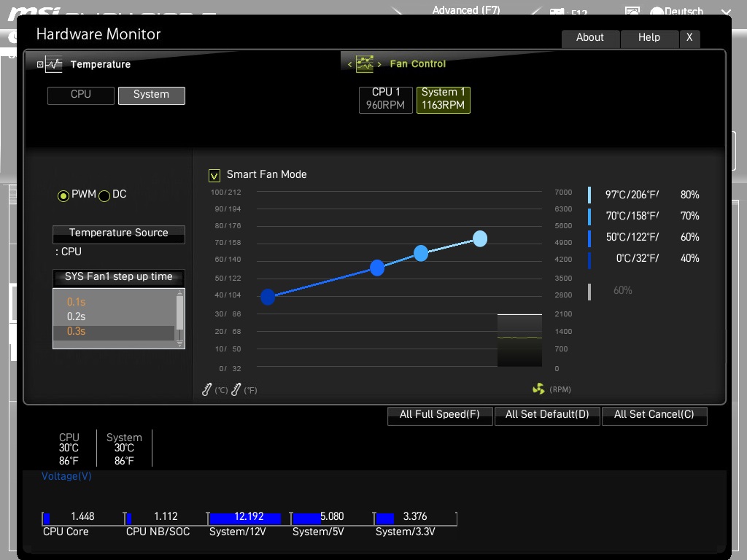Click the Celsius thermometer icon
The width and height of the screenshot is (747, 560).
pos(206,389)
